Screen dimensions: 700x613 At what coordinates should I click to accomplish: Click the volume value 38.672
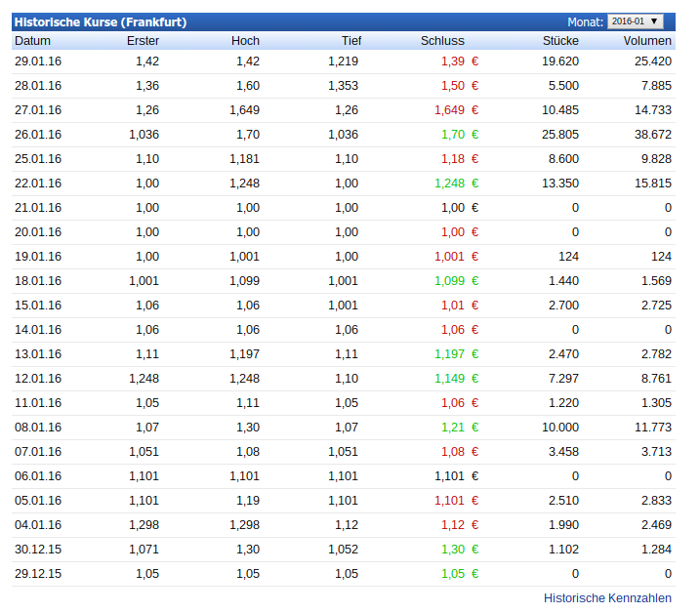(x=653, y=134)
